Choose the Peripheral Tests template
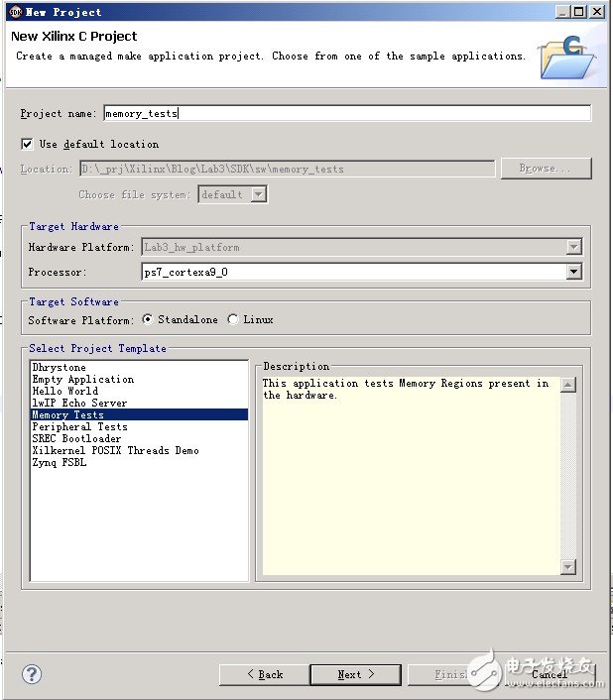 point(79,427)
